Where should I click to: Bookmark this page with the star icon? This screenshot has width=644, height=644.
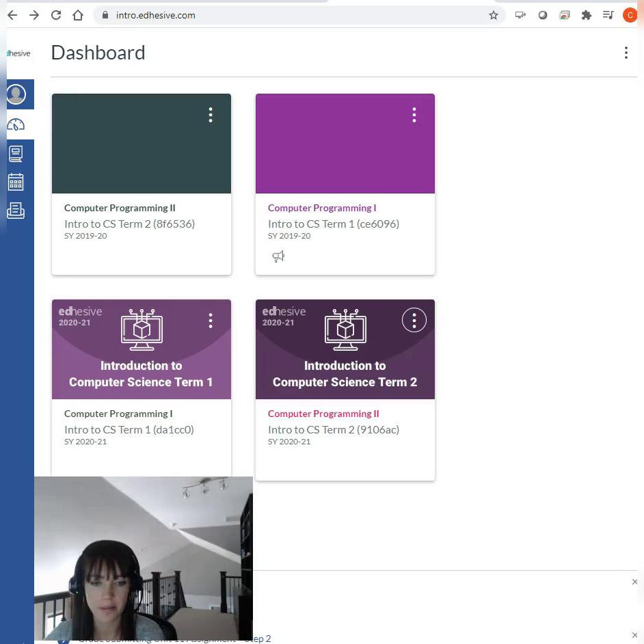pos(493,15)
